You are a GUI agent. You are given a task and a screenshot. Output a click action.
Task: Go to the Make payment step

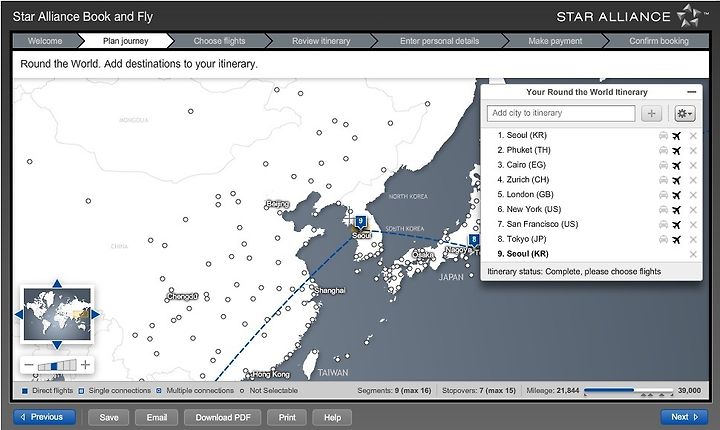pos(555,41)
